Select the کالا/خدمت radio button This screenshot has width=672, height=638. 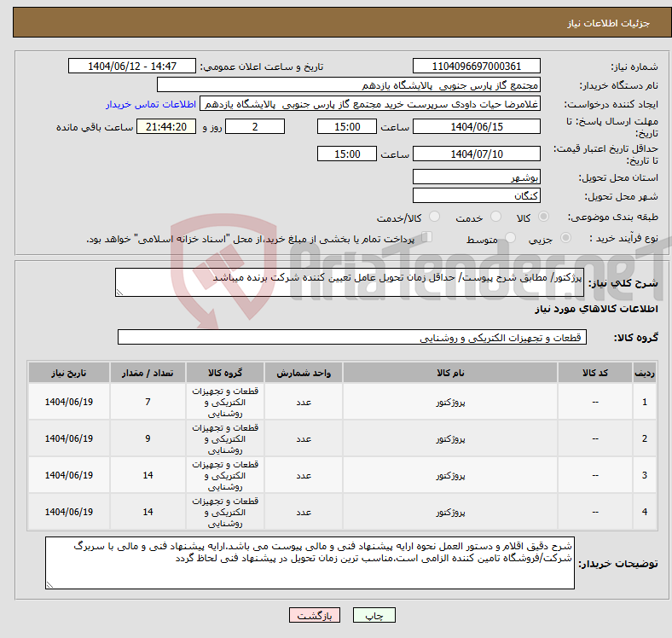point(434,217)
